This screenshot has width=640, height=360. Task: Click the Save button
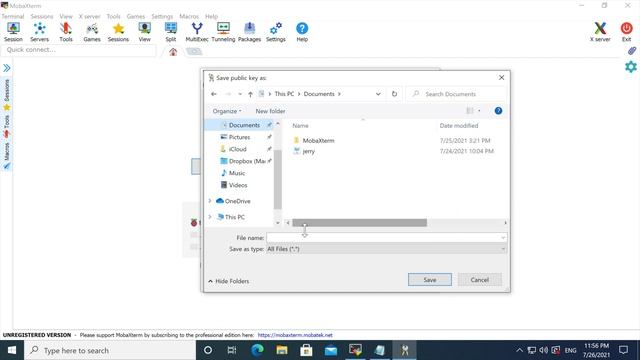[430, 280]
